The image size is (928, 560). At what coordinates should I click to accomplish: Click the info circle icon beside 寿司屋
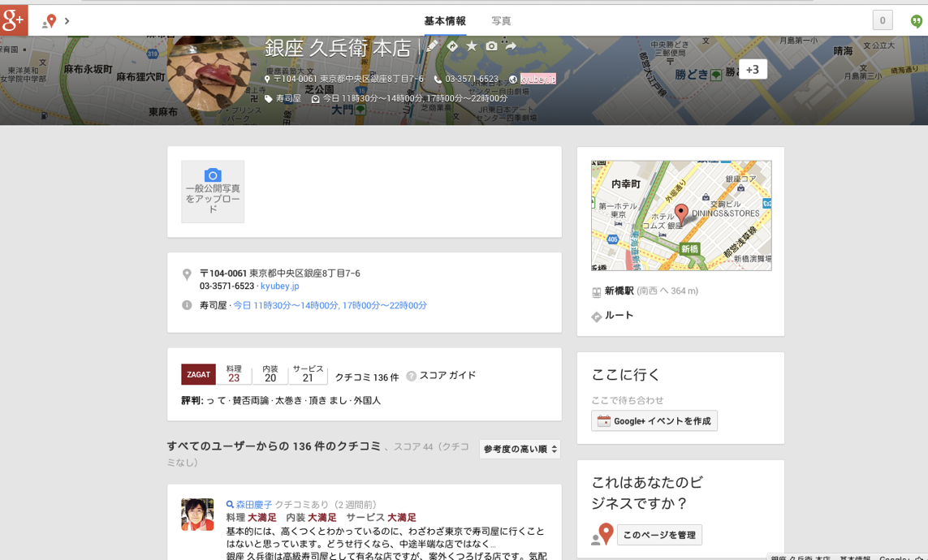(187, 305)
